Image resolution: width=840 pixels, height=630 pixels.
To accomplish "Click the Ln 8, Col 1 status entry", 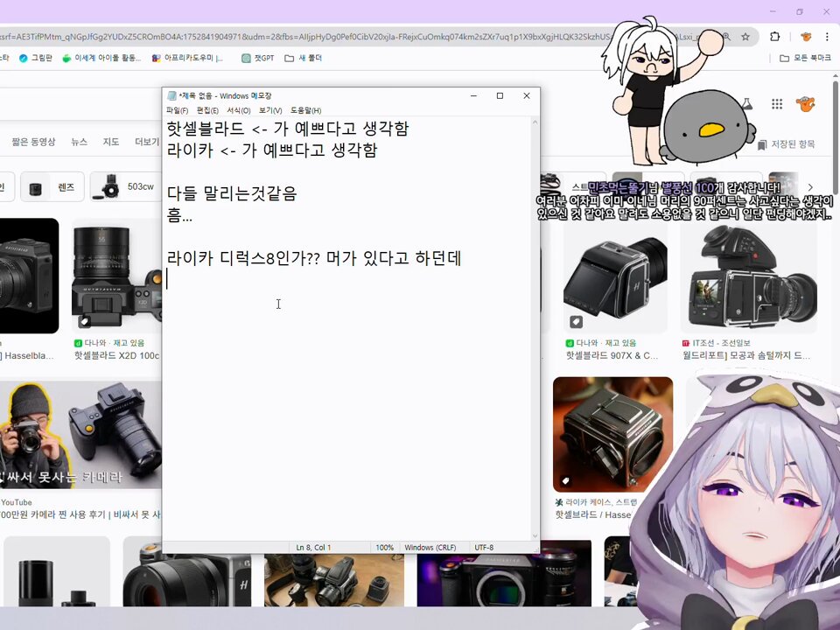I will tap(314, 548).
